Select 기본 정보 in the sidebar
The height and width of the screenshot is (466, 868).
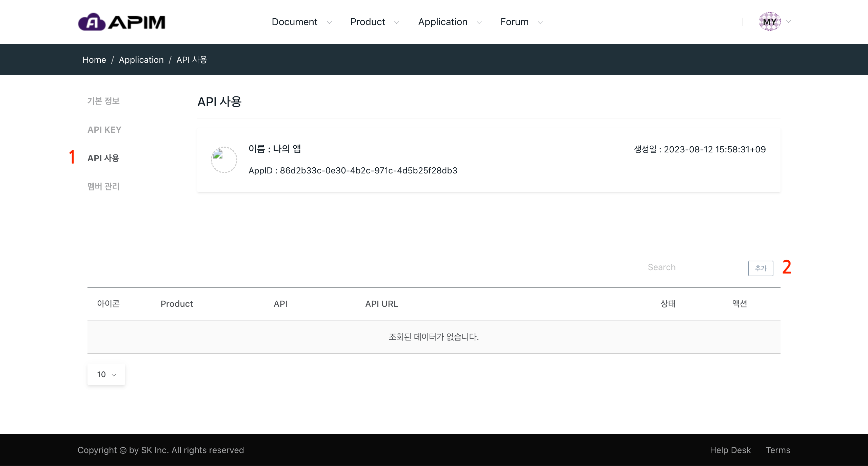tap(103, 101)
